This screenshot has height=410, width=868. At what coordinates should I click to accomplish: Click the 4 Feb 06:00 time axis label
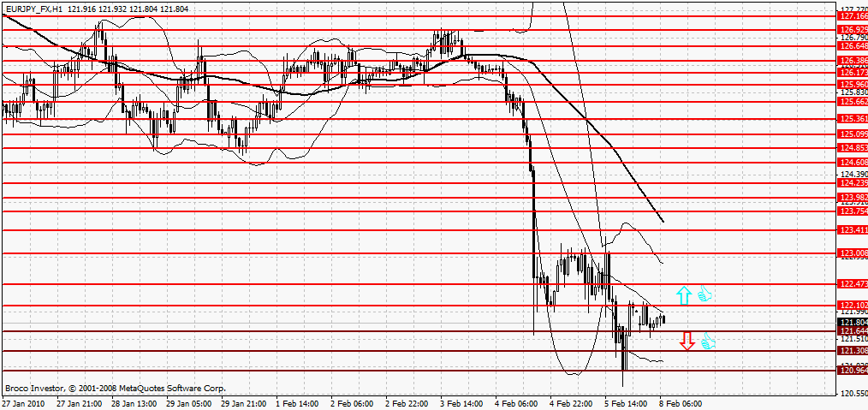tap(517, 404)
